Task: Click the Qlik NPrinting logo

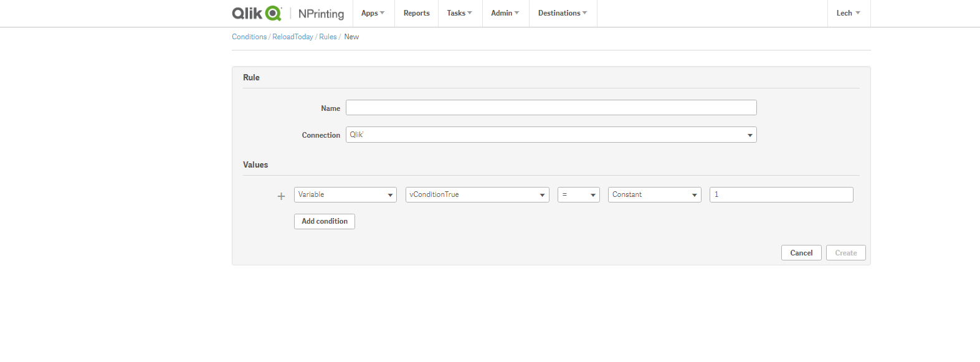Action: tap(288, 13)
